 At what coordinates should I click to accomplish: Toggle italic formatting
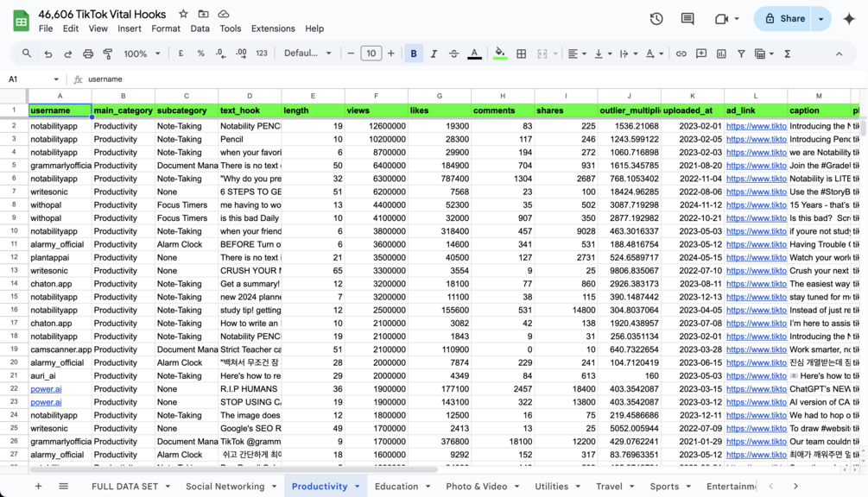[x=434, y=53]
